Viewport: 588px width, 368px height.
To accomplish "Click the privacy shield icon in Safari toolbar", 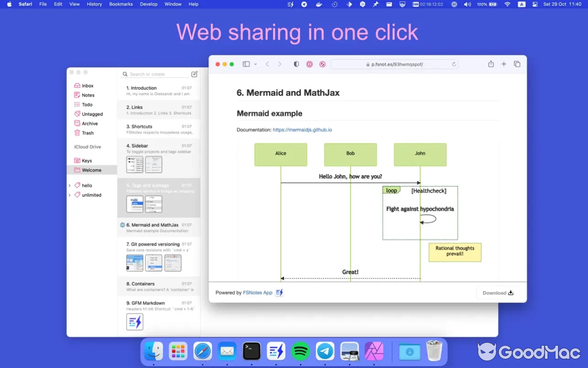I will [296, 64].
